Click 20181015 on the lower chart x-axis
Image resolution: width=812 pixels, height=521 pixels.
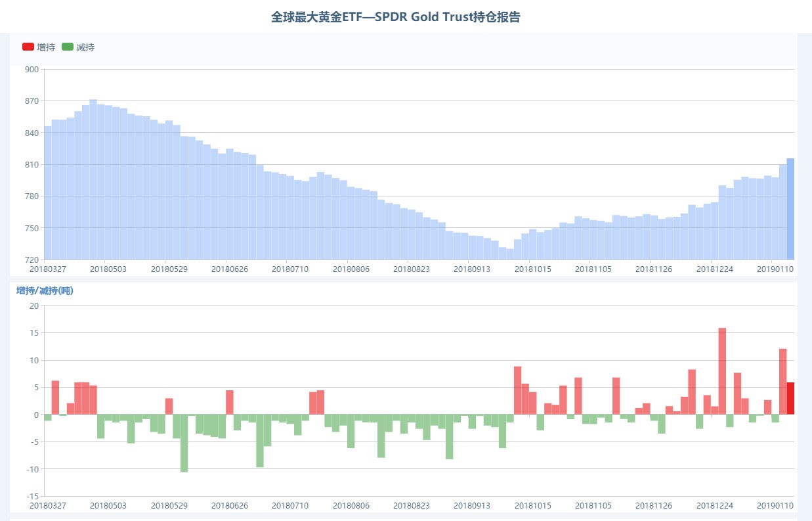coord(533,505)
